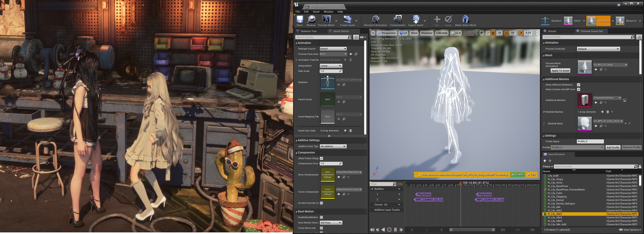Open the Compression tool
Screen dimensions: 644x234
(397, 21)
